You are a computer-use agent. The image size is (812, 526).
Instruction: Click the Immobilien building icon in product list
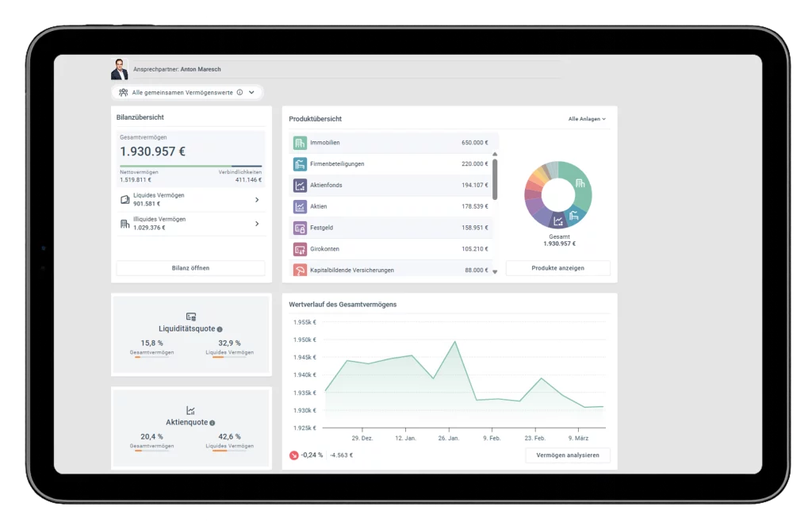(300, 143)
